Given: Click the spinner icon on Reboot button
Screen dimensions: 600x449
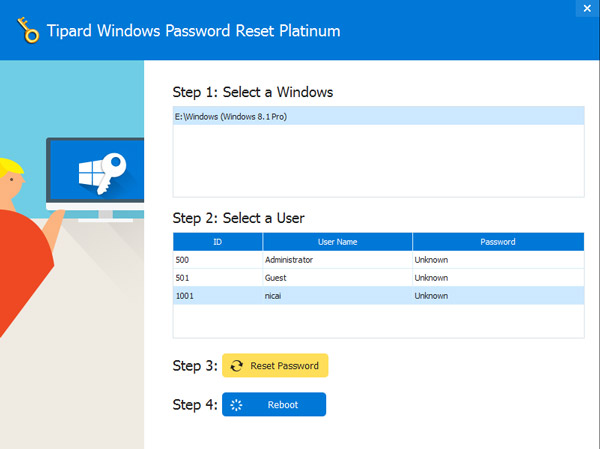Looking at the screenshot, I should 236,405.
